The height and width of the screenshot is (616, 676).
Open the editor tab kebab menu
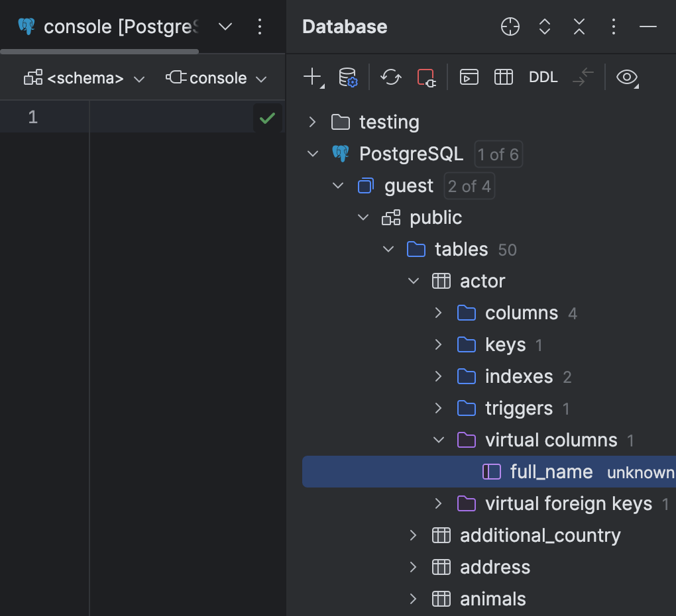tap(259, 27)
